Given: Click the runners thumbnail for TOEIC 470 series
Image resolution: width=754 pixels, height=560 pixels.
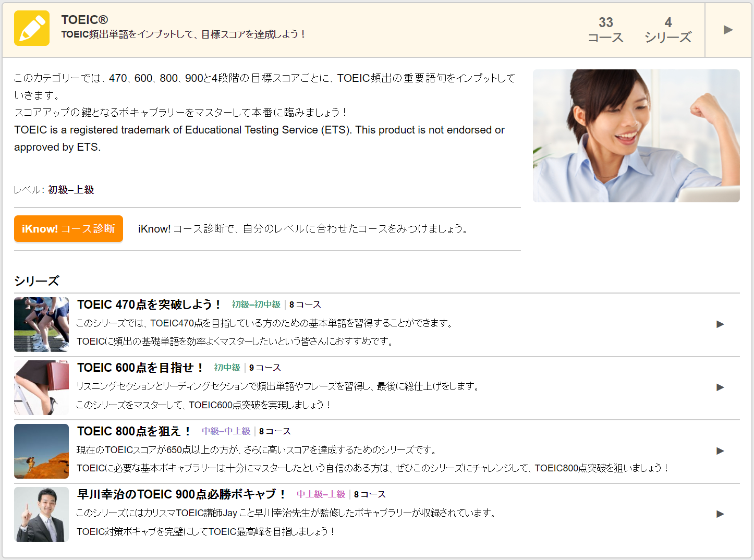Looking at the screenshot, I should pyautogui.click(x=41, y=324).
